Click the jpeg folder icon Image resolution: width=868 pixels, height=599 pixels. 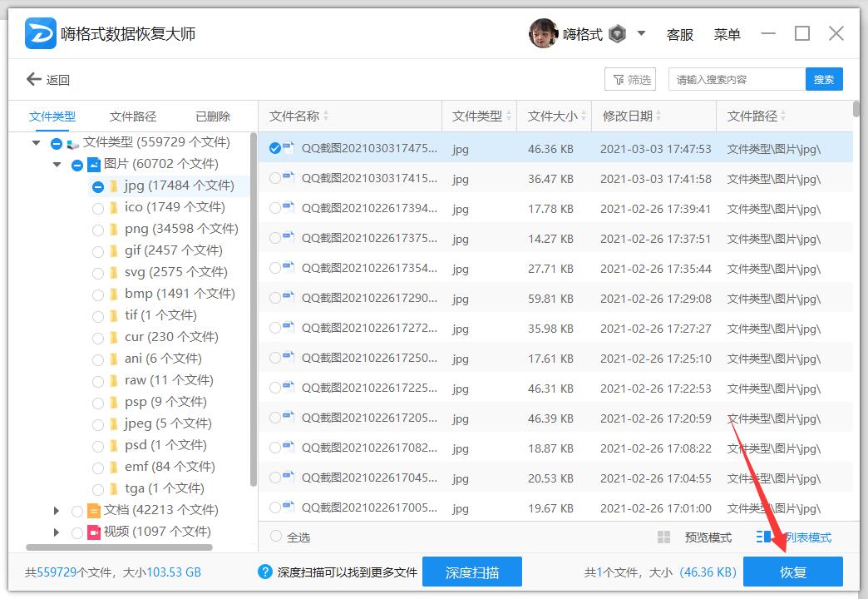(x=113, y=424)
